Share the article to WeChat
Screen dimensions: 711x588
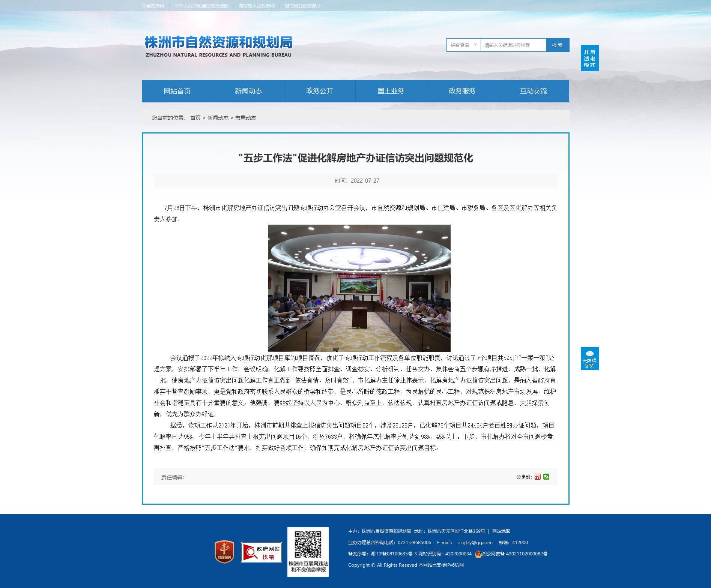tap(546, 477)
